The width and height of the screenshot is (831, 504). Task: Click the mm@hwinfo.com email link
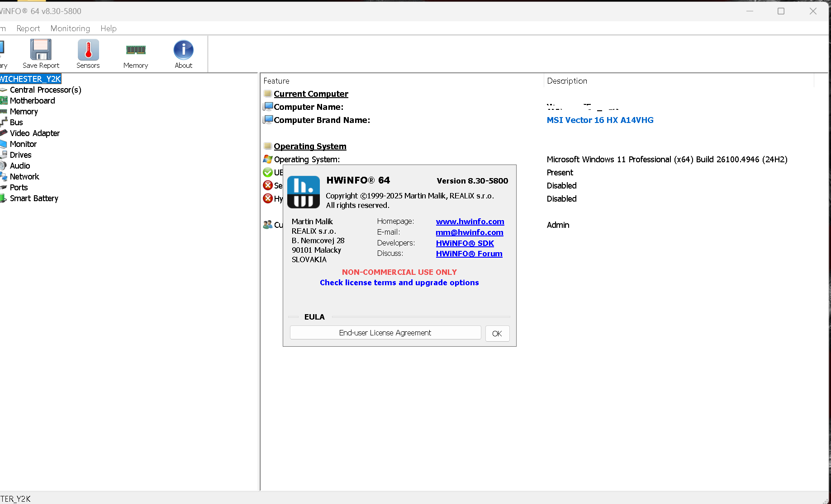click(x=470, y=232)
